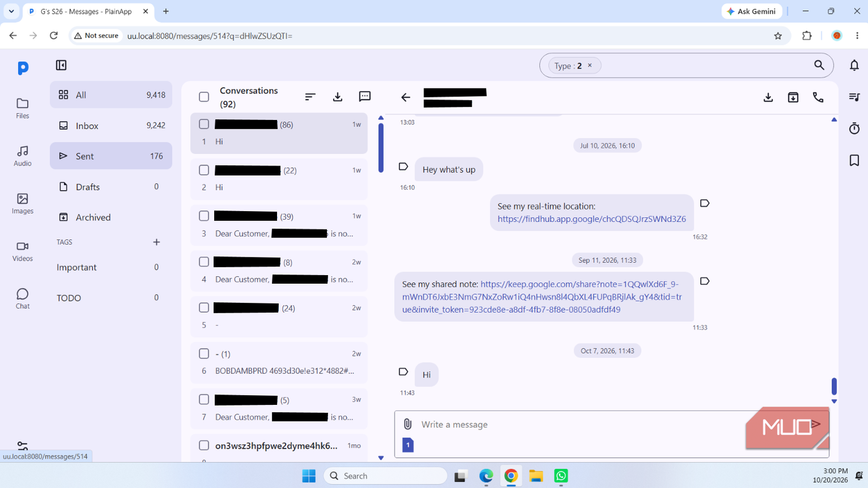Open the bookmark icon on right rail
Viewport: 868px width, 488px height.
854,160
